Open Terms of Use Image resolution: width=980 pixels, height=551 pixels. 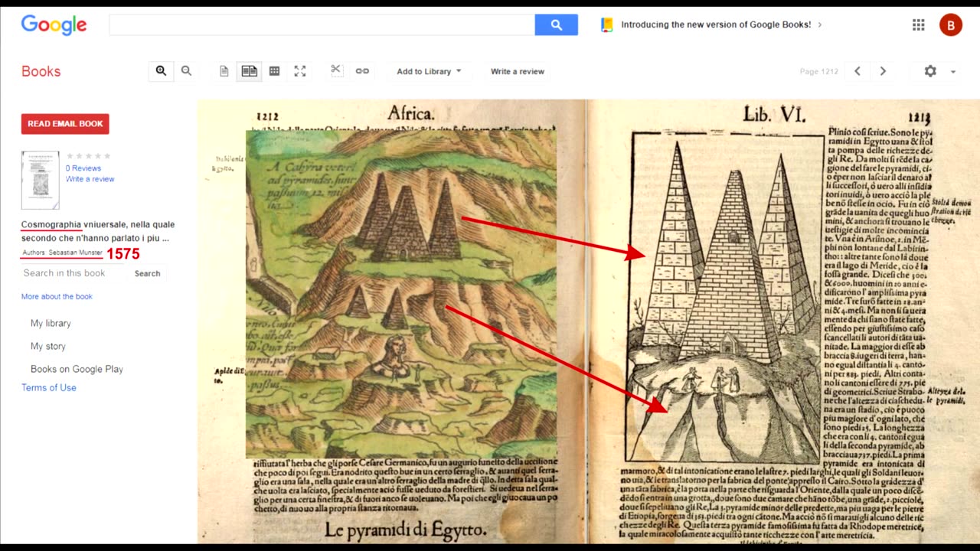pos(49,388)
